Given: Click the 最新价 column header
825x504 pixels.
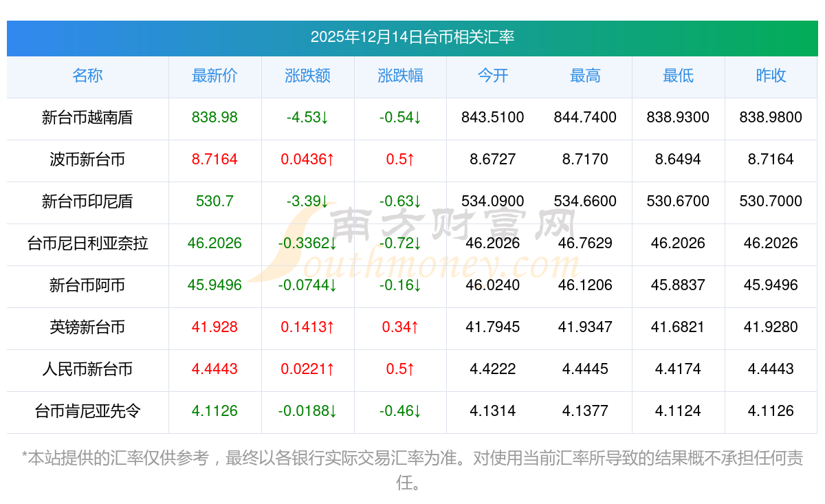Looking at the screenshot, I should pos(214,76).
